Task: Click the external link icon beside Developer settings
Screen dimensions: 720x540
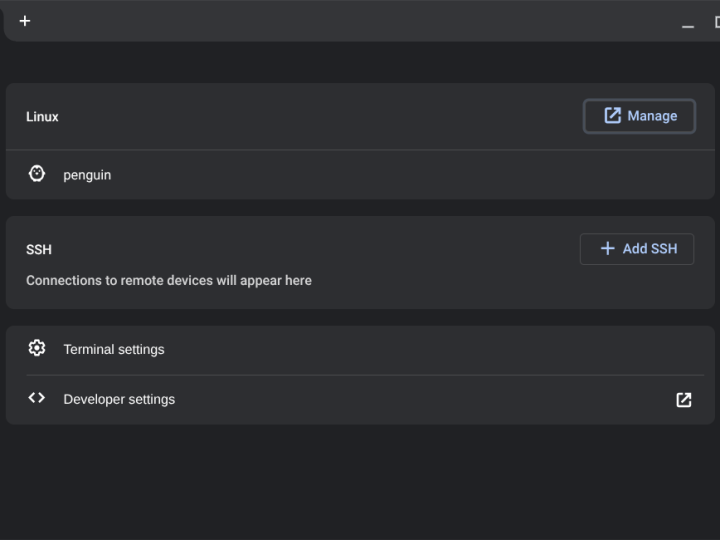Action: point(684,400)
